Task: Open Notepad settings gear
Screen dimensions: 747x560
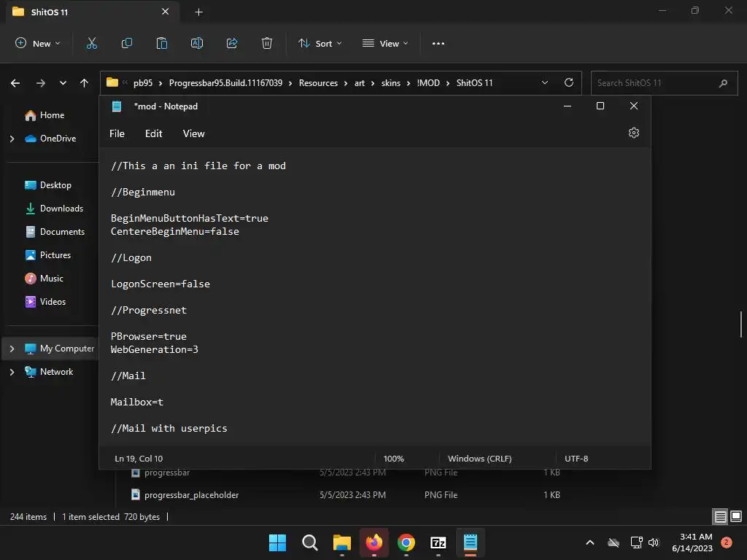Action: (x=634, y=133)
